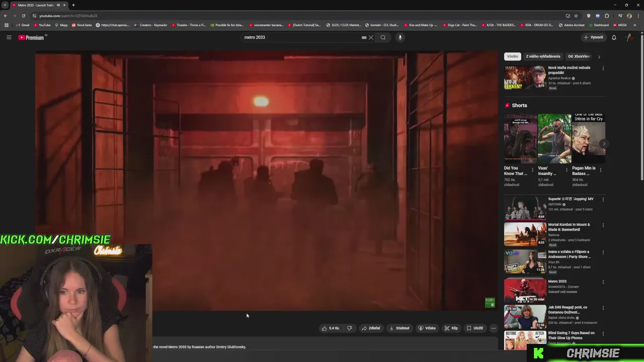Open Nová Mafia možná nebude propadák video
644x362 pixels.
[x=525, y=77]
